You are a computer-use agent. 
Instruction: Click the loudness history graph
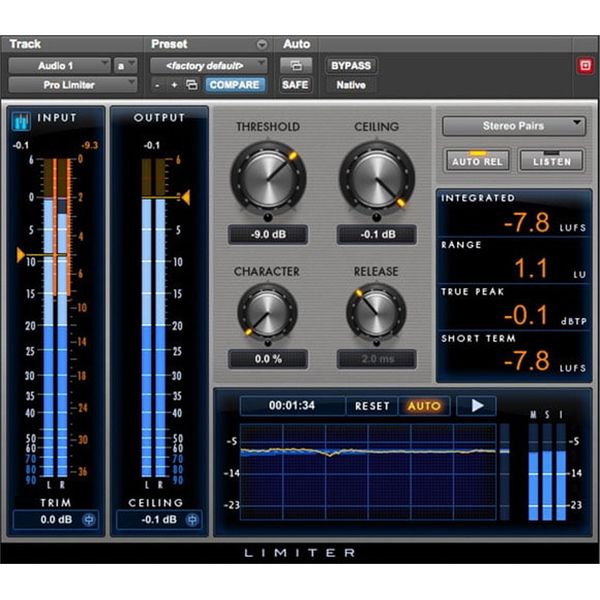(x=368, y=471)
